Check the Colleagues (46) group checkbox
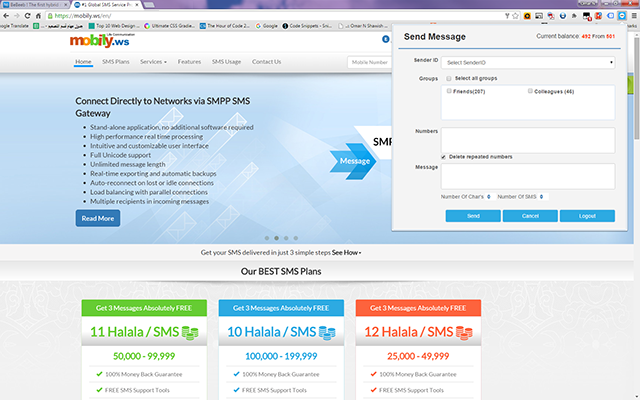Image resolution: width=640 pixels, height=400 pixels. (530, 91)
